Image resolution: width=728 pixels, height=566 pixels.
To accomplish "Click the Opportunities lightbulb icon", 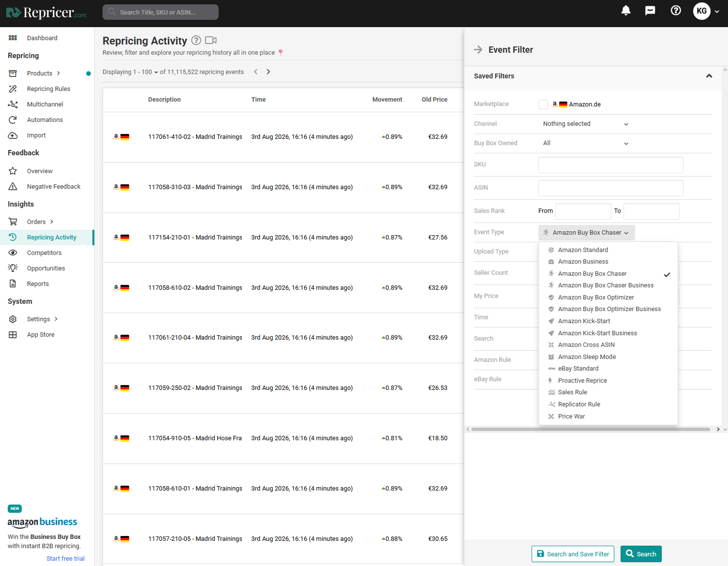I will pyautogui.click(x=13, y=268).
